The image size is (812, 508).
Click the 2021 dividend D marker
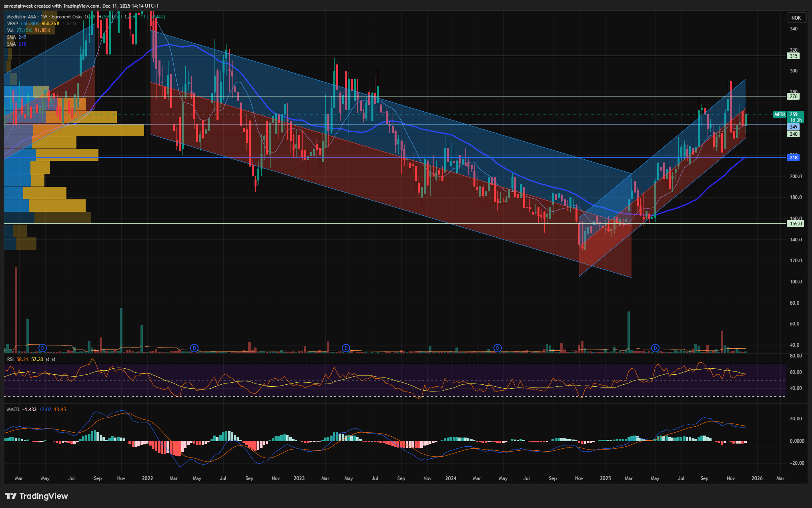pyautogui.click(x=43, y=348)
